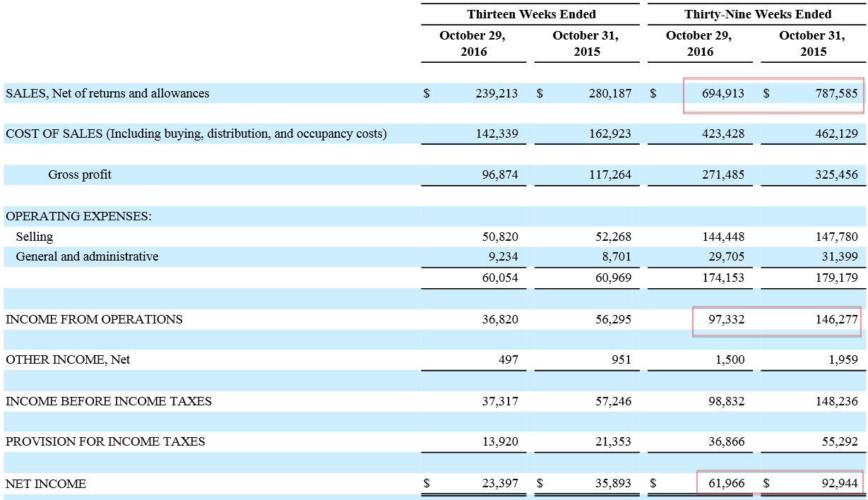868x500 pixels.
Task: Select the net income figure 92,944
Action: pyautogui.click(x=839, y=484)
